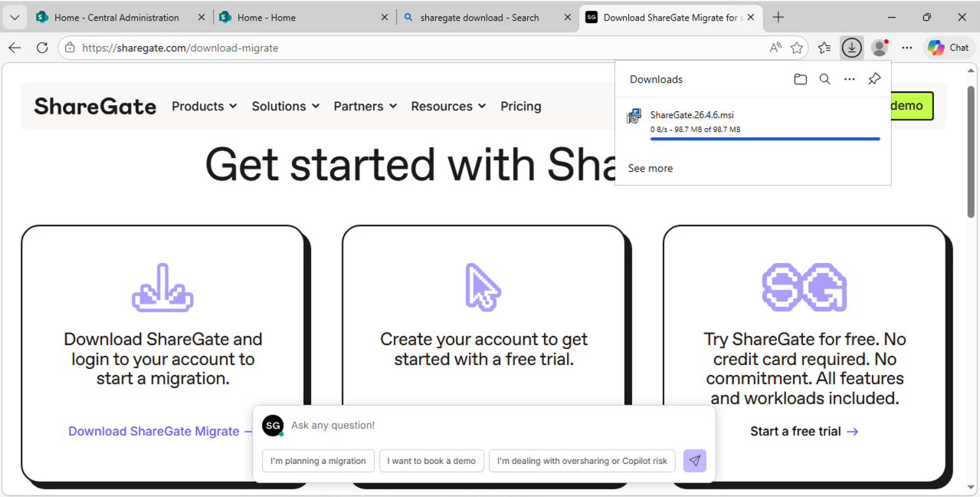Open the ShareGate.26.4.6.msi file name
Viewport: 980px width, 497px height.
point(692,115)
